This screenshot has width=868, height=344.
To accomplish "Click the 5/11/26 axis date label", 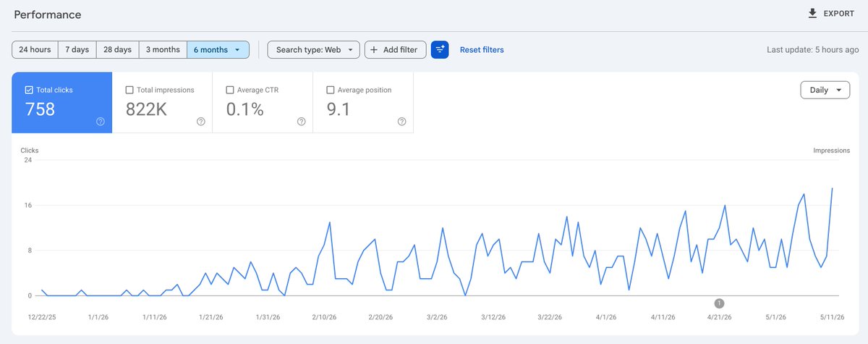I will pos(832,317).
